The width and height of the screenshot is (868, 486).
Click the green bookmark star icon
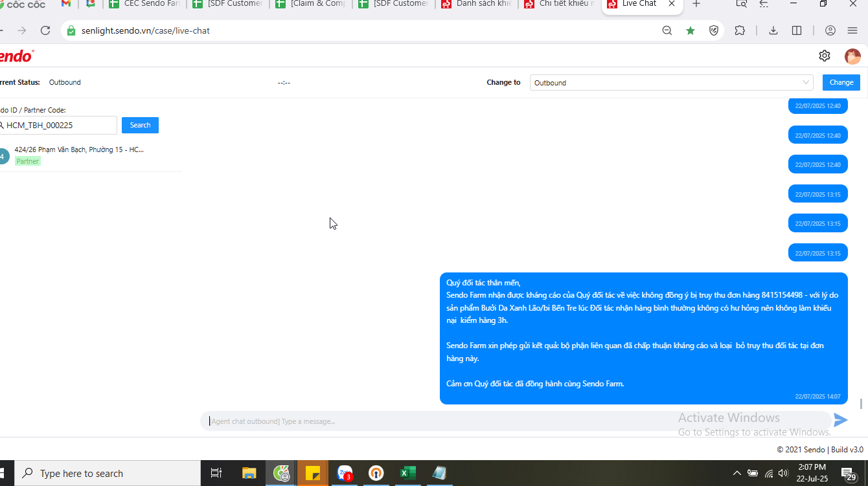tap(691, 30)
